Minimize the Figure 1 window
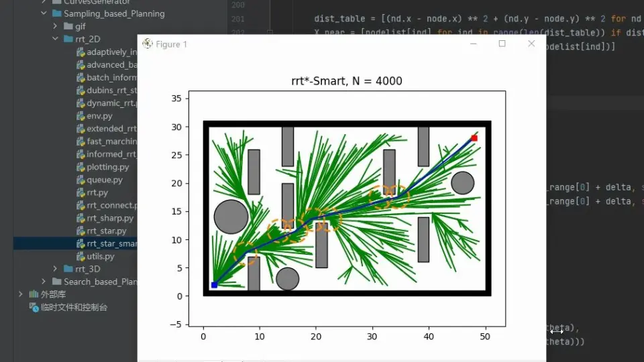Screen dimensions: 644x362 (473, 44)
